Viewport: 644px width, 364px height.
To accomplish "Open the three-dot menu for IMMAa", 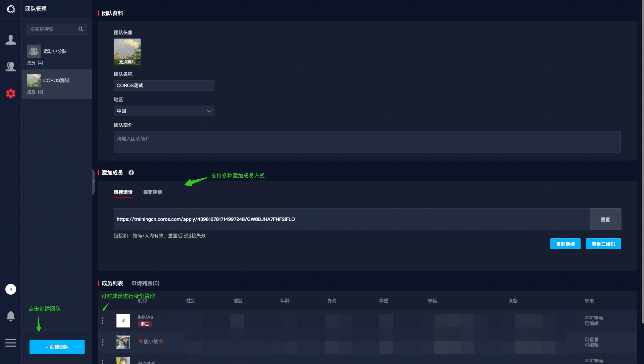I will click(102, 321).
